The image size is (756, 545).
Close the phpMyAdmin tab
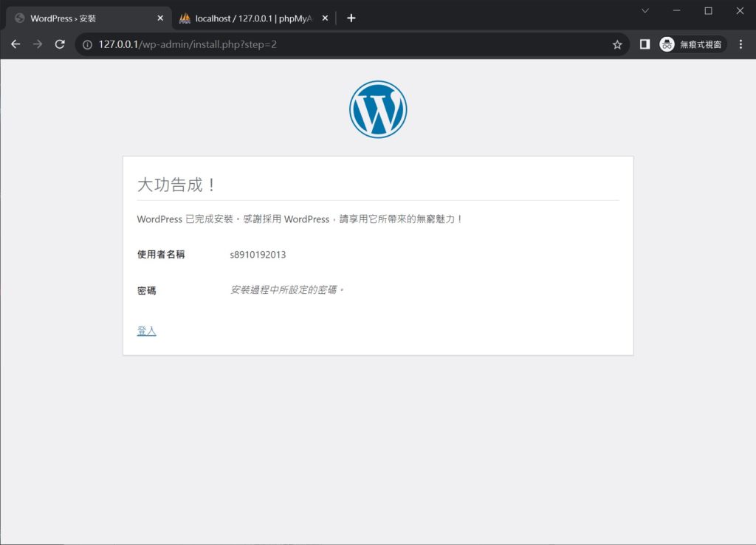[325, 18]
